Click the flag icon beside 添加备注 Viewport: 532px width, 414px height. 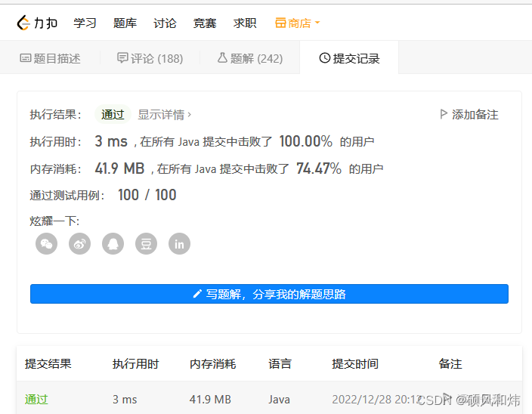pos(444,114)
